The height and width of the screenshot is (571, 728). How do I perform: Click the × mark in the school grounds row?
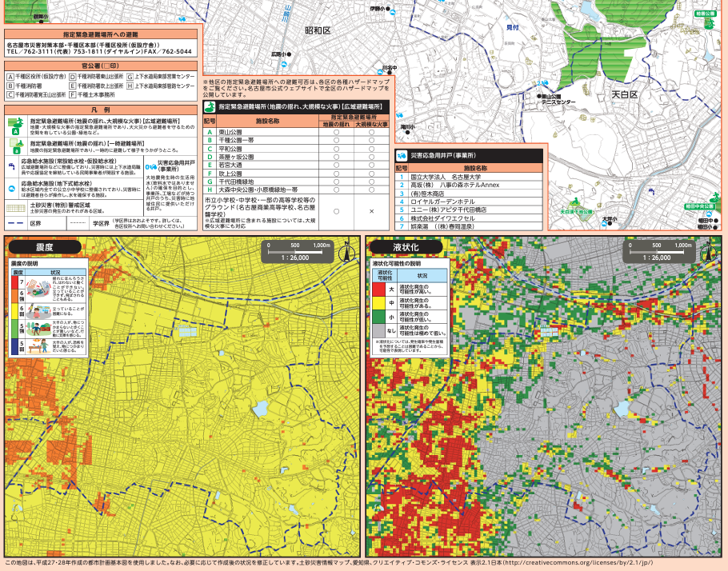click(372, 211)
